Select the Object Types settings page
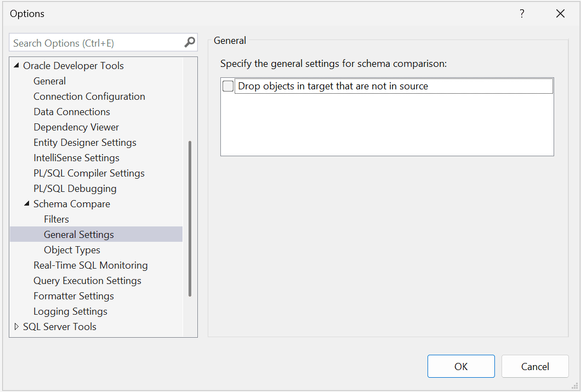The image size is (581, 392). point(72,249)
